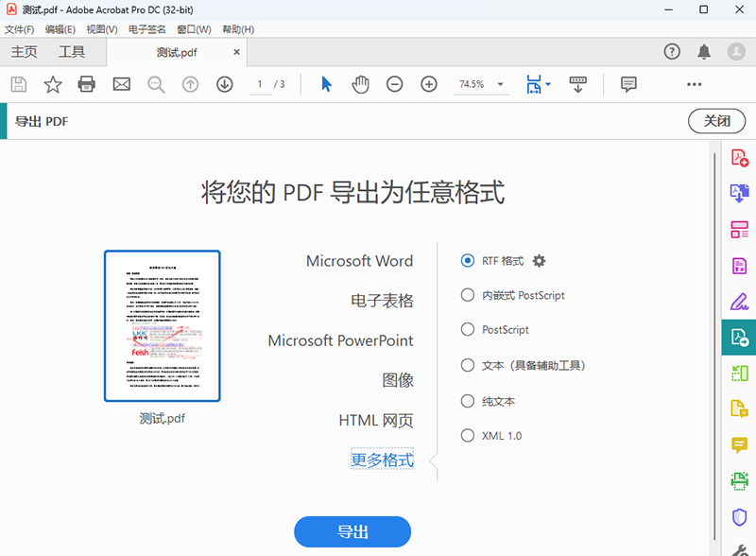Close the 测试.pdf document tab

pyautogui.click(x=237, y=52)
